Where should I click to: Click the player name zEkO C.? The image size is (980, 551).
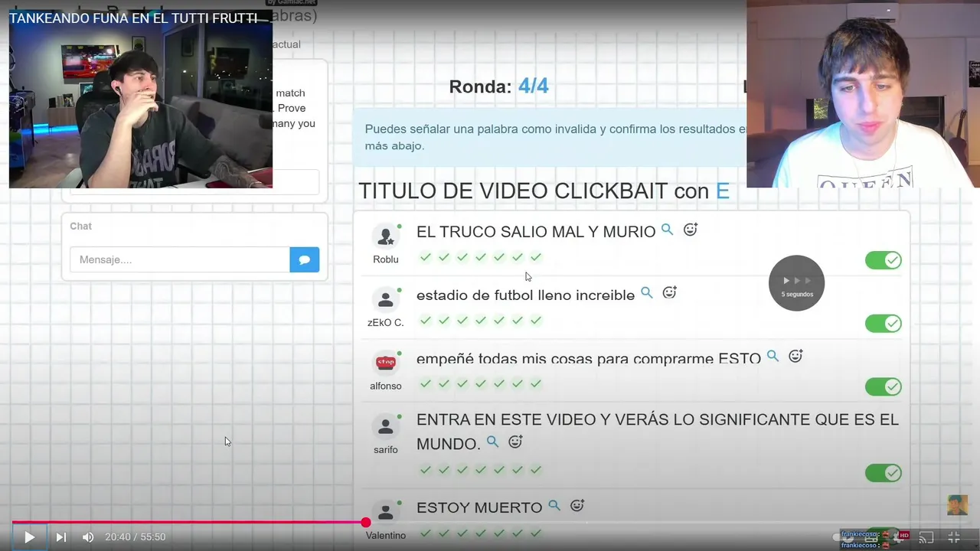click(386, 323)
